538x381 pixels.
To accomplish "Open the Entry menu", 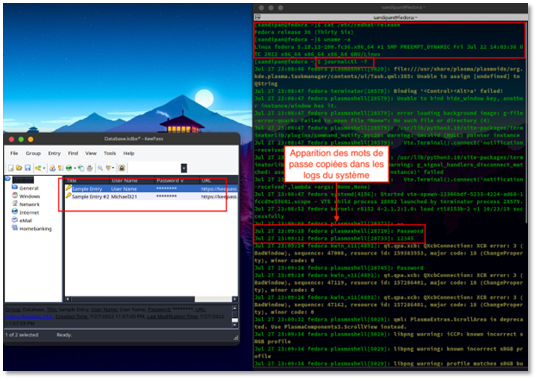I will 54,153.
